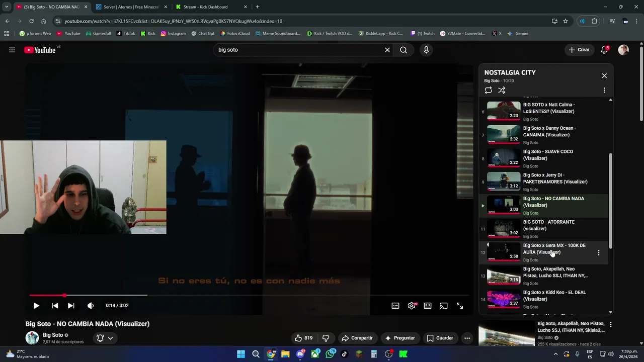Image resolution: width=644 pixels, height=362 pixels.
Task: Open uTorrent Web bookmark
Action: pos(35,34)
